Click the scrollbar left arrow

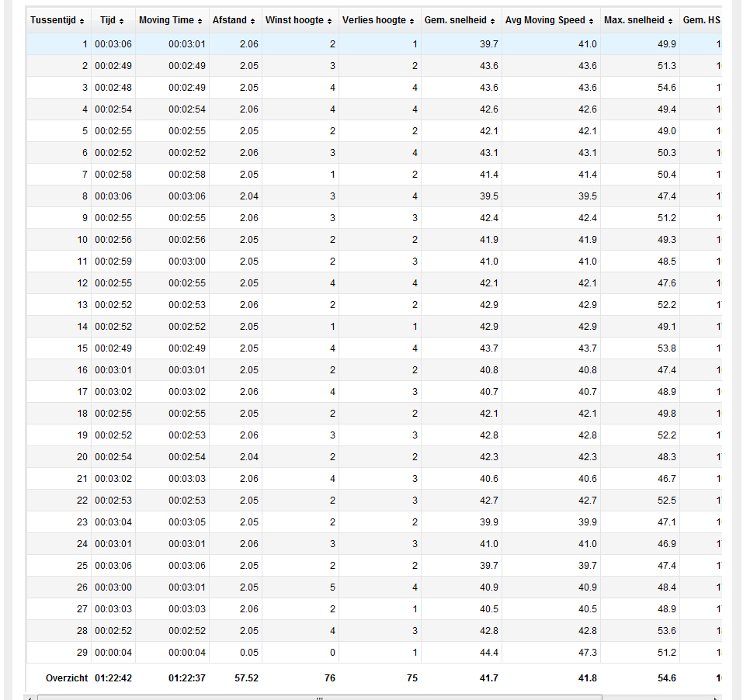click(x=30, y=698)
